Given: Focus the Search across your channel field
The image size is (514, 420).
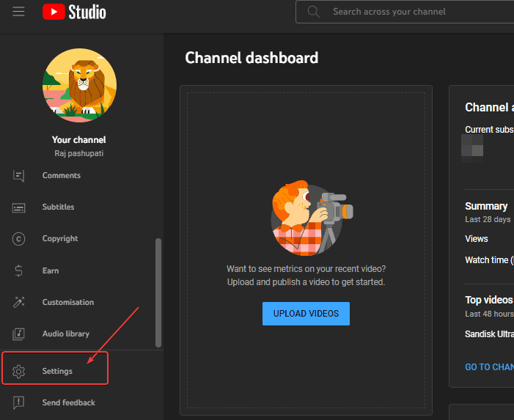Looking at the screenshot, I should [405, 12].
